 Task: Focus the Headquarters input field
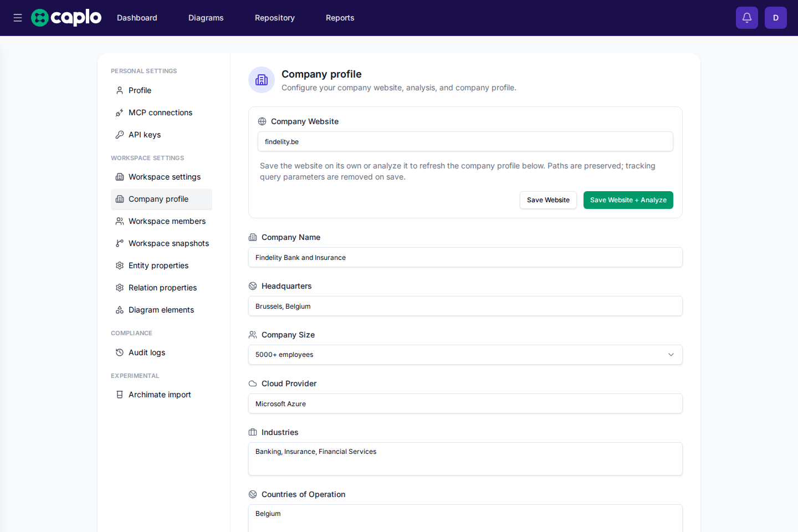(x=465, y=306)
